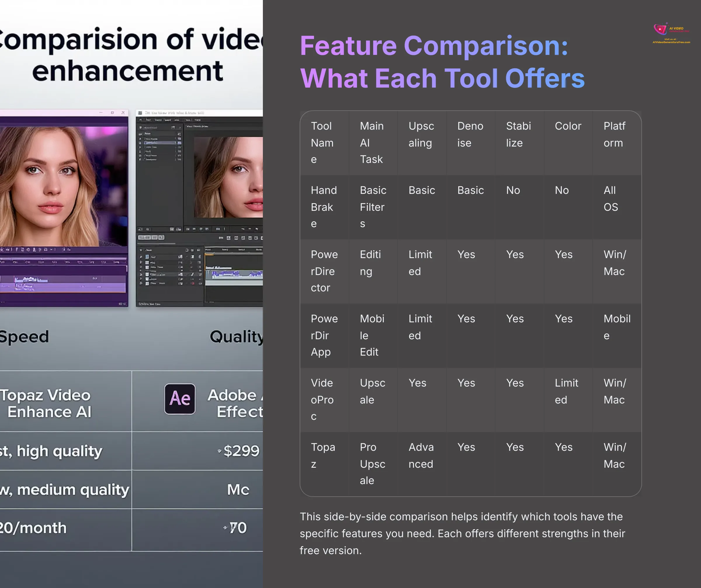The image size is (701, 588).
Task: Select the 'Advanced' Upscaling cell
Action: click(422, 464)
